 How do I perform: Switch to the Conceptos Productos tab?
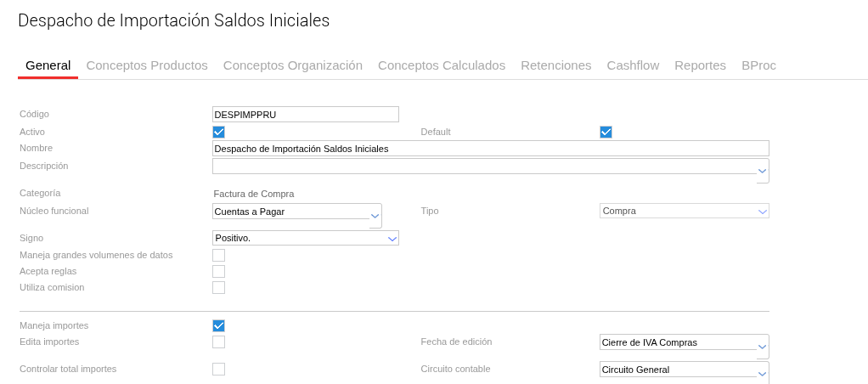coord(147,65)
